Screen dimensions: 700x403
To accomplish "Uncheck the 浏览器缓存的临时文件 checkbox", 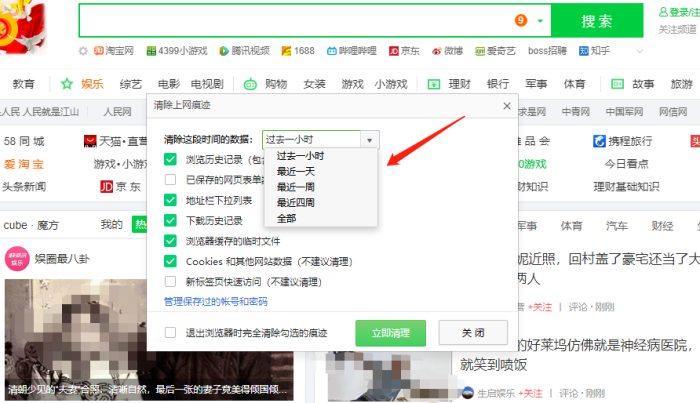I will point(170,241).
